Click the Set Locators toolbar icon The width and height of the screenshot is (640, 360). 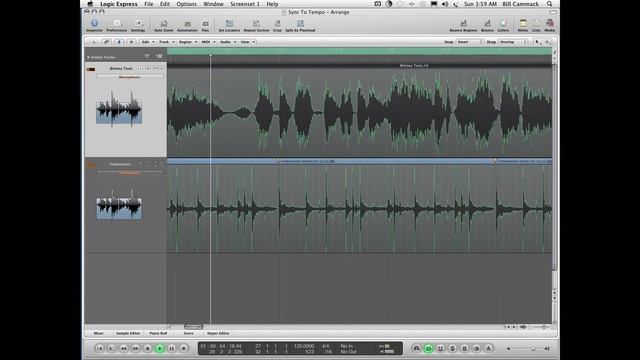[229, 25]
